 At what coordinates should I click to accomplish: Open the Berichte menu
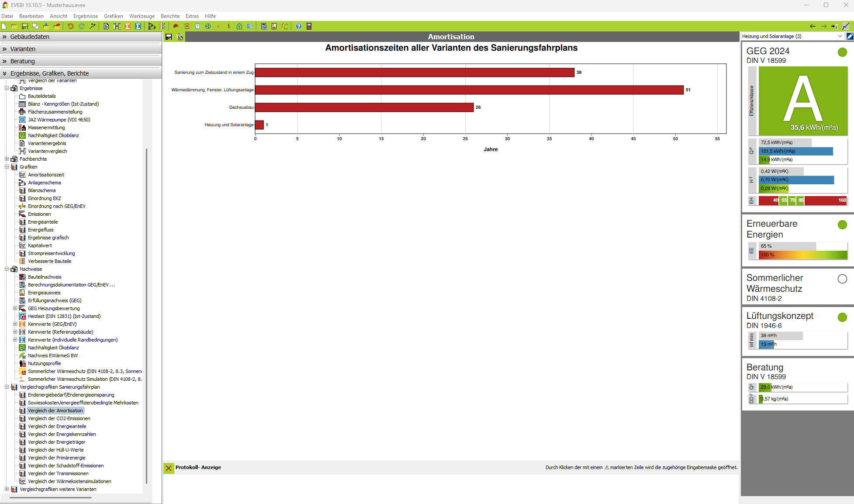[x=170, y=16]
